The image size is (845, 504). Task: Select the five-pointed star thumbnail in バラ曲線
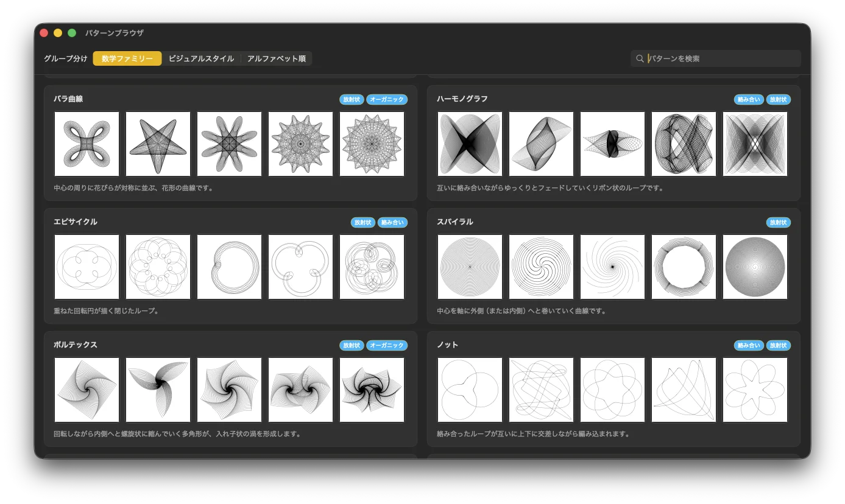point(158,144)
